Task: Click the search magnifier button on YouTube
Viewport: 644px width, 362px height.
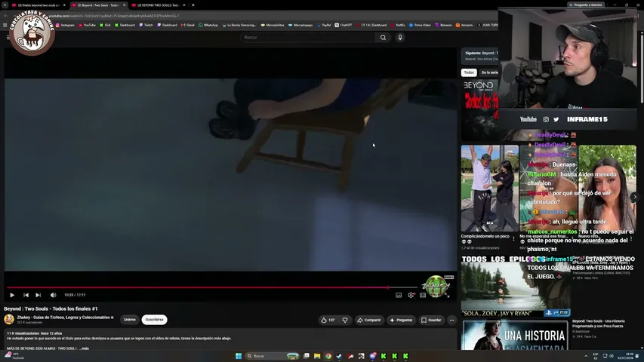Action: point(383,38)
